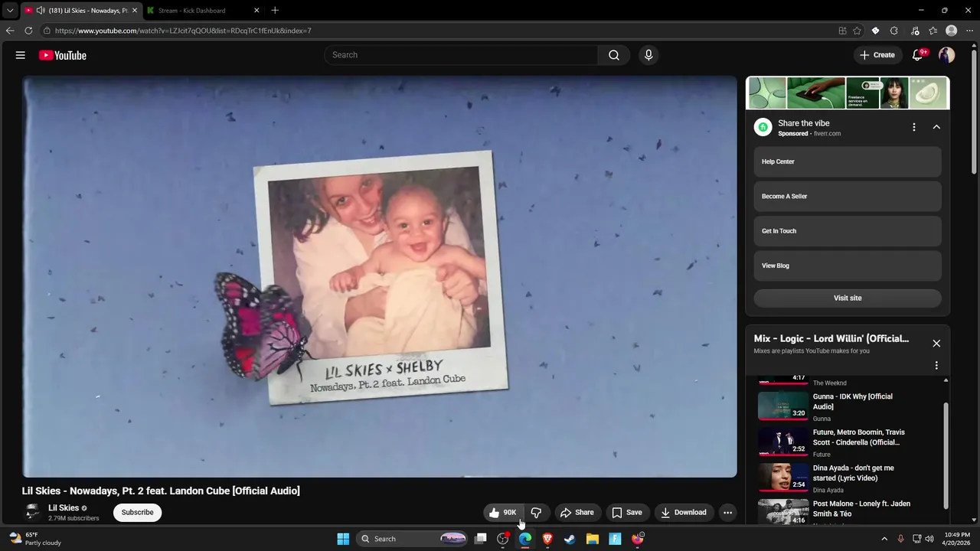Show hidden system tray icons
The image size is (980, 551).
(884, 539)
